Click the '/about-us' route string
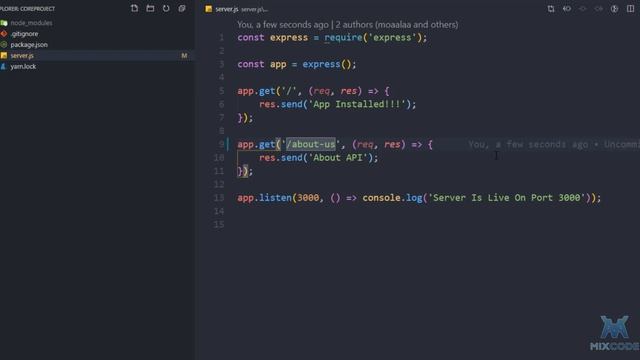This screenshot has width=640, height=360. coord(311,144)
